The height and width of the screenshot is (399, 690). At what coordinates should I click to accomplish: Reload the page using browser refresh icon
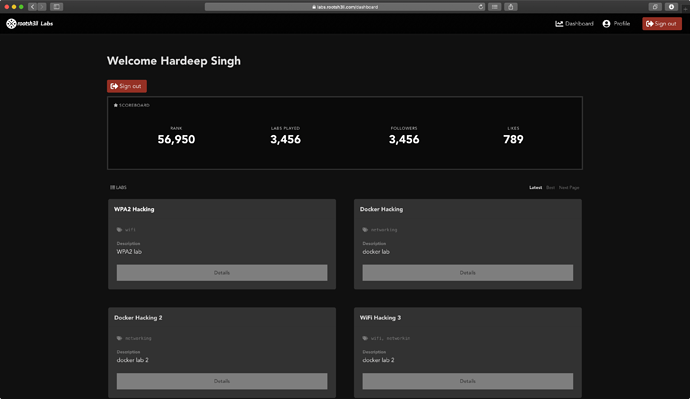click(481, 7)
